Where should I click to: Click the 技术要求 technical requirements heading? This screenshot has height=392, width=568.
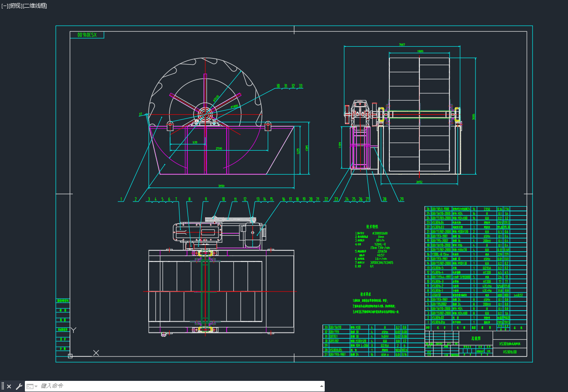point(365,294)
